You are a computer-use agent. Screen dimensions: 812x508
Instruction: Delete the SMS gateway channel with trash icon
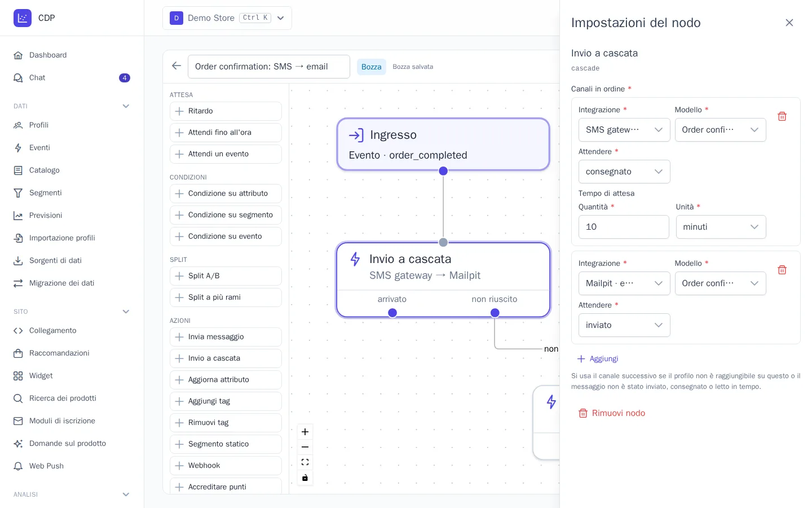782,116
